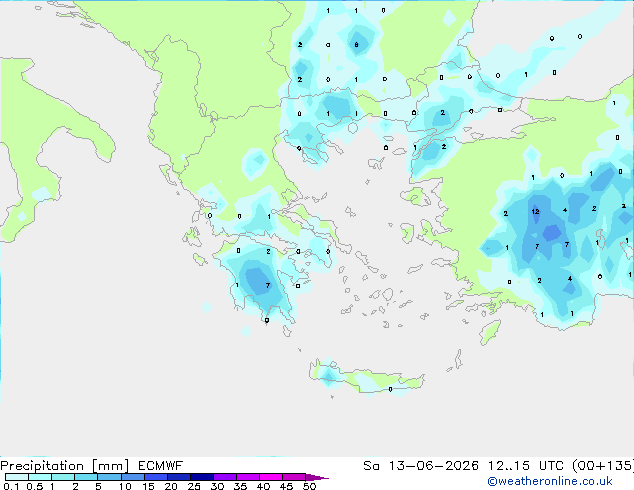Click the "0" value on Crete
This screenshot has height=490, width=634.
point(390,389)
